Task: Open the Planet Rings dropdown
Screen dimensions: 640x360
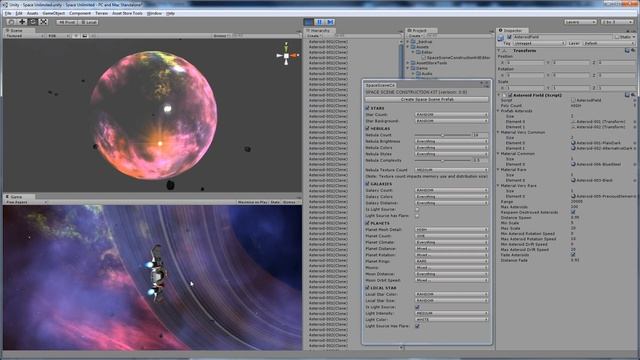Action: (451, 261)
